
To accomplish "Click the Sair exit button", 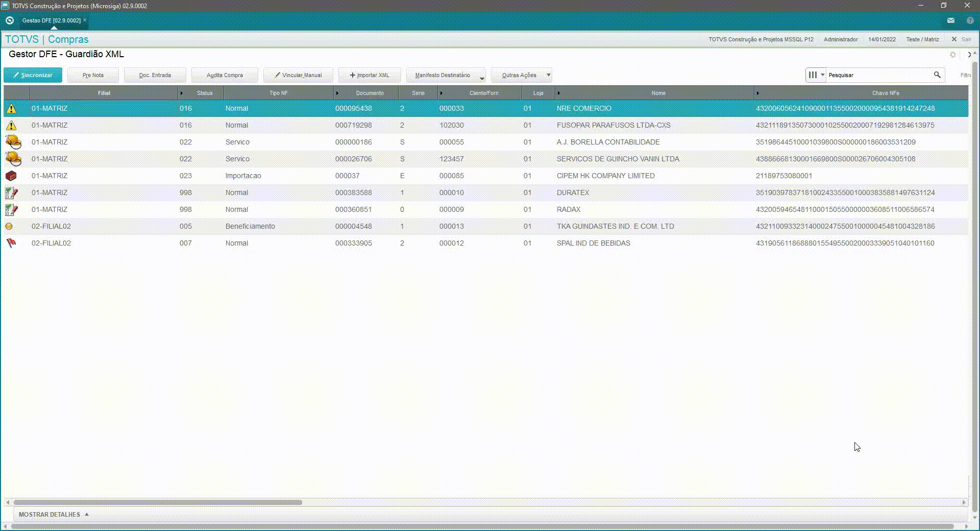I will 961,39.
